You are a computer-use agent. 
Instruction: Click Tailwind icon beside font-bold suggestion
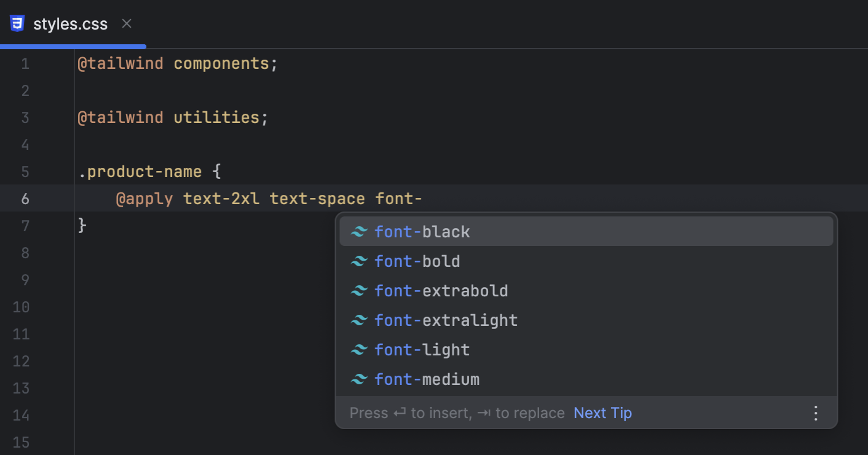click(x=359, y=261)
